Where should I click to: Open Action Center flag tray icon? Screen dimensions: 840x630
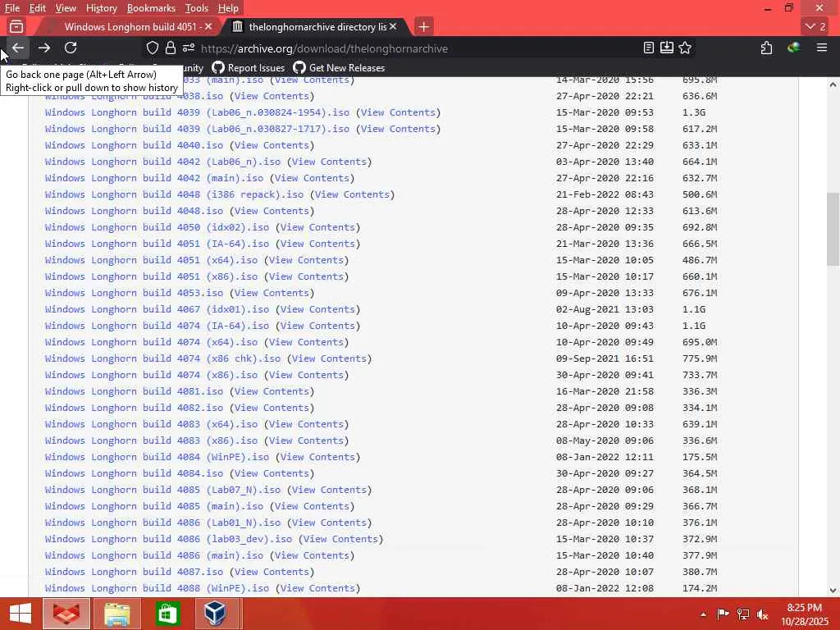pyautogui.click(x=723, y=614)
